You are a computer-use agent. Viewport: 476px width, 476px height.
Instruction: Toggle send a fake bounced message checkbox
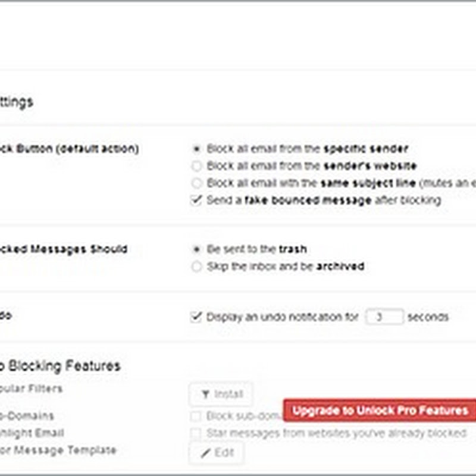pos(196,201)
